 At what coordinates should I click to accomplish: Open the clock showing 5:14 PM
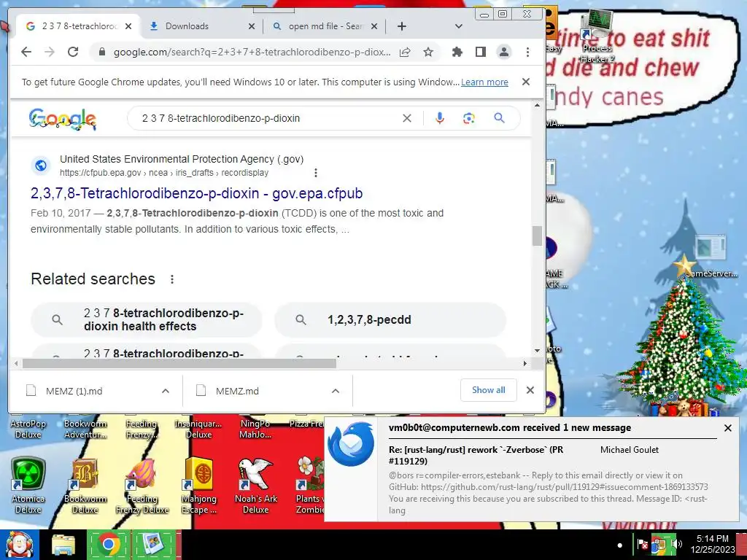coord(713,544)
